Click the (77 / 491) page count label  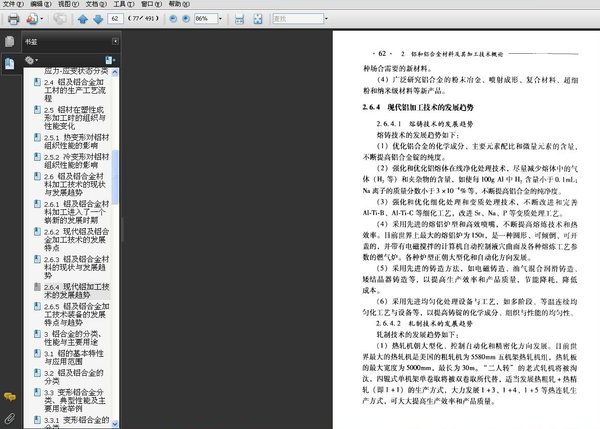coord(143,18)
